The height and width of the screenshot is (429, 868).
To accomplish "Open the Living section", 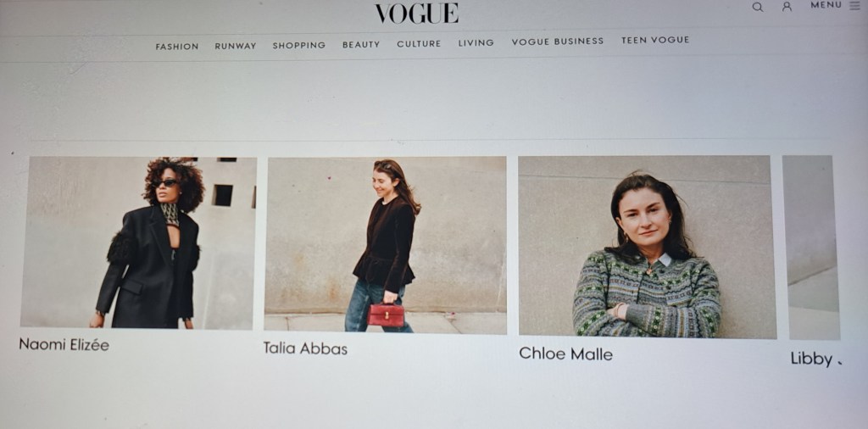I will tap(476, 42).
